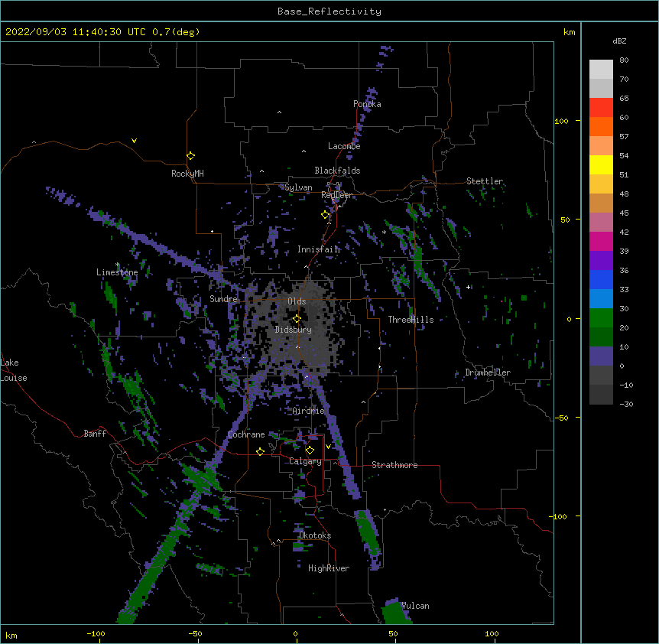
Task: Click the Stettler map label
Action: click(x=485, y=181)
